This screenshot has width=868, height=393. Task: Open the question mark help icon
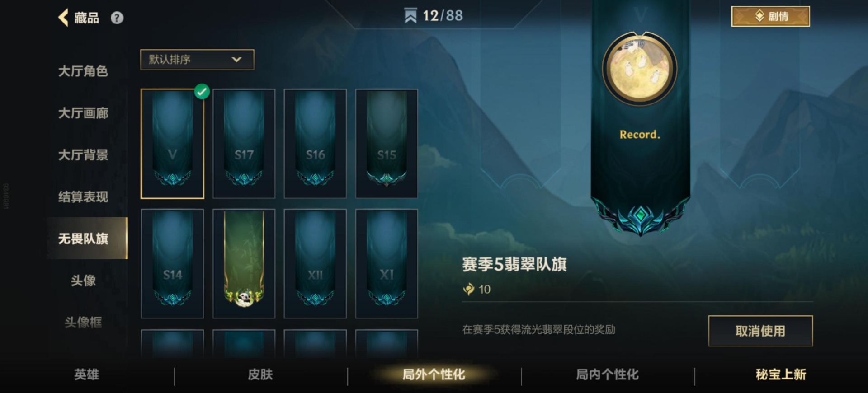(117, 18)
